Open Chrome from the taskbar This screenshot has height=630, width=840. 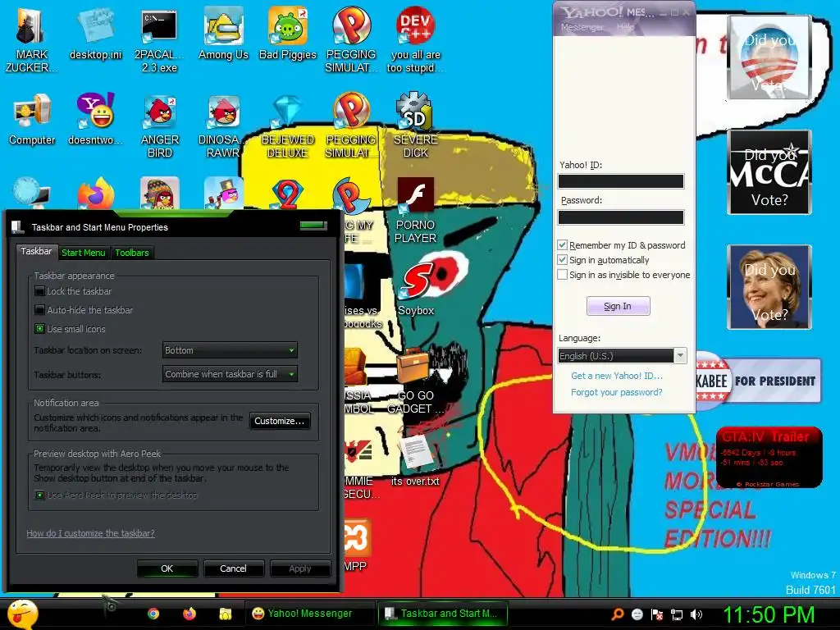[153, 614]
